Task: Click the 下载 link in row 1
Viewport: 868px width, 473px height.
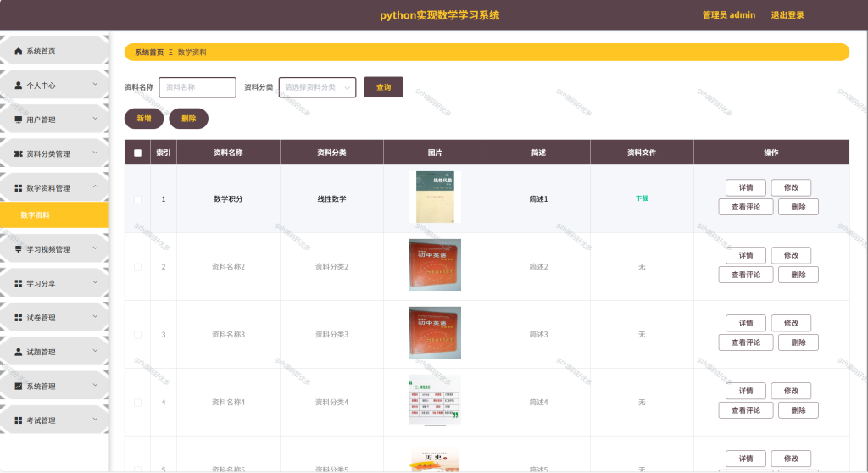Action: tap(642, 198)
